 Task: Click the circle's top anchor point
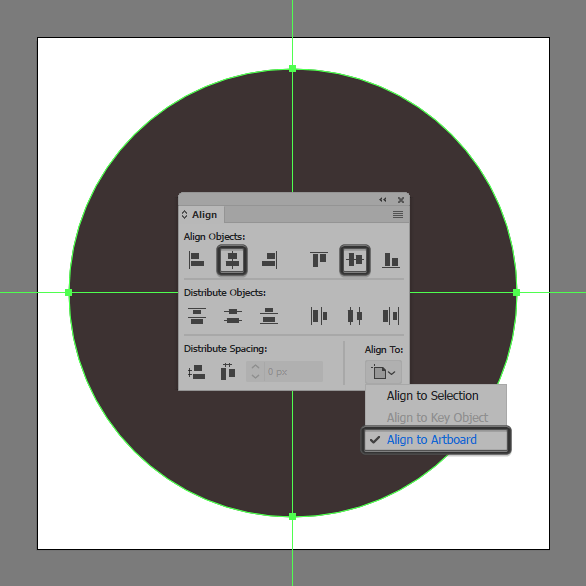tap(293, 68)
